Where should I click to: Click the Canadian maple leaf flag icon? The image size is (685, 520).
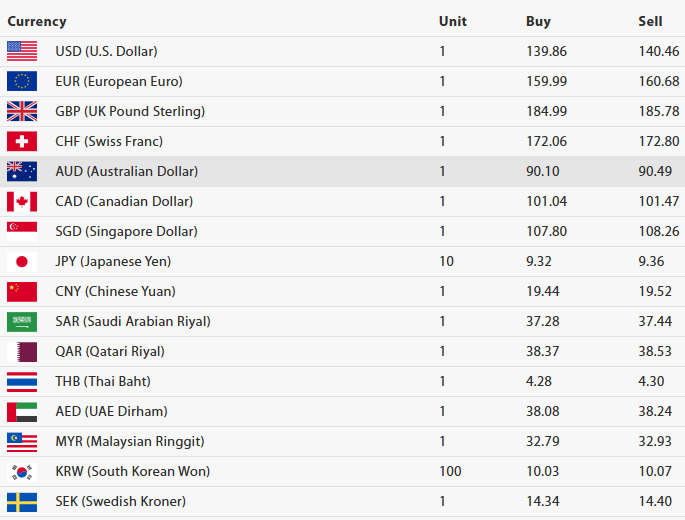tap(22, 201)
